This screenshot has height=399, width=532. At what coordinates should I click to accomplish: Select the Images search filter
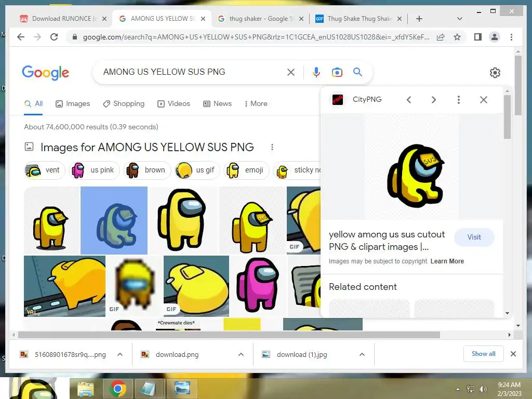(73, 103)
